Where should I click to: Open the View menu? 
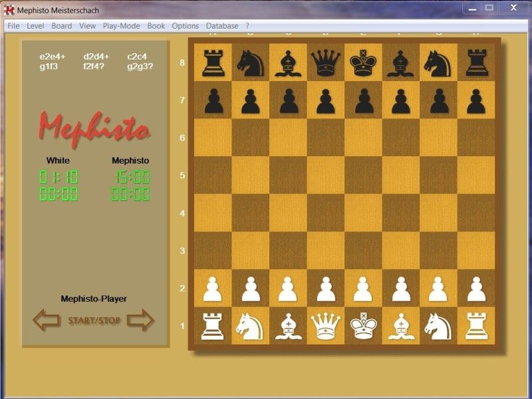coord(88,26)
